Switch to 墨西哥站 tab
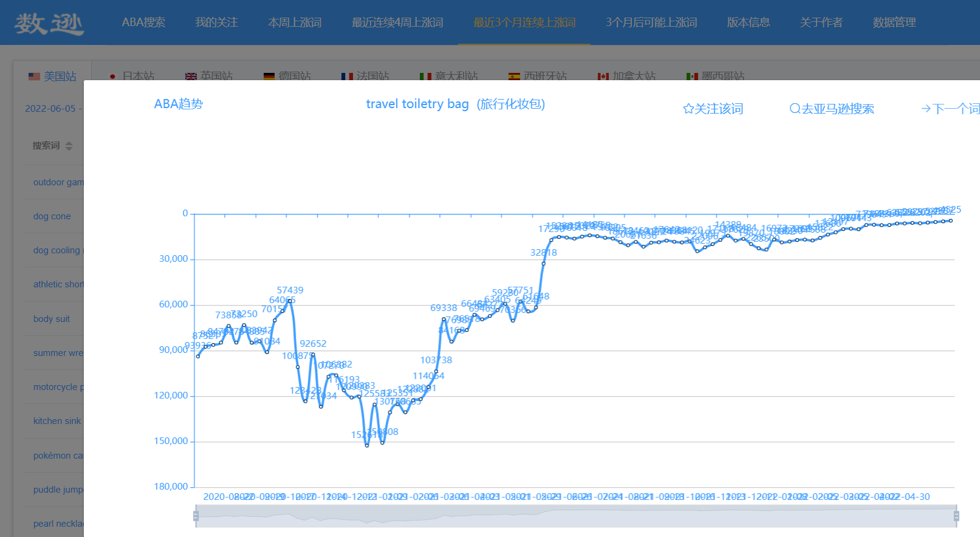 (715, 76)
